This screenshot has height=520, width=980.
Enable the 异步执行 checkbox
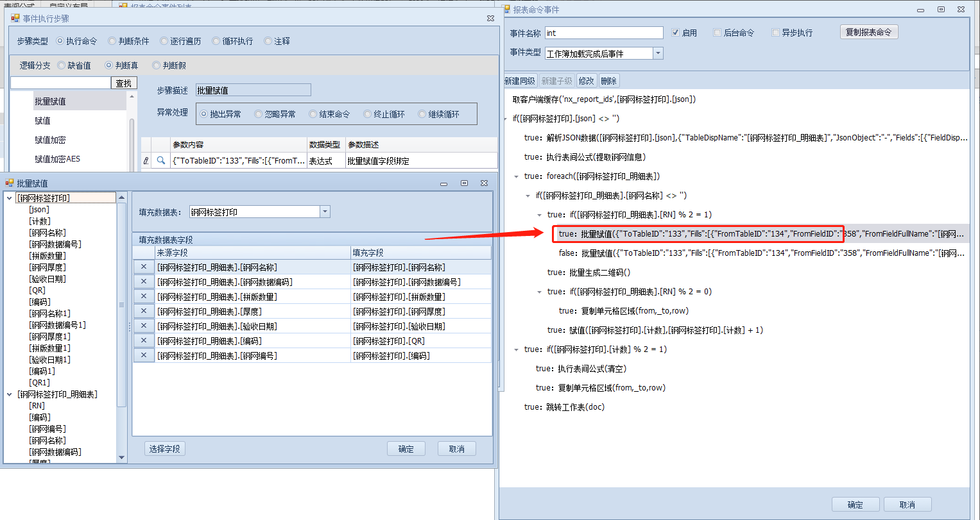point(775,33)
